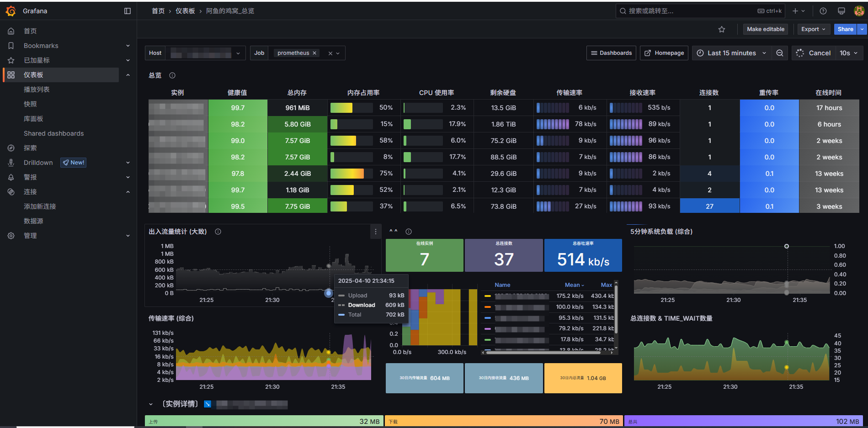Open the 探索 menu item
Screen dimensions: 868x428
pos(30,148)
